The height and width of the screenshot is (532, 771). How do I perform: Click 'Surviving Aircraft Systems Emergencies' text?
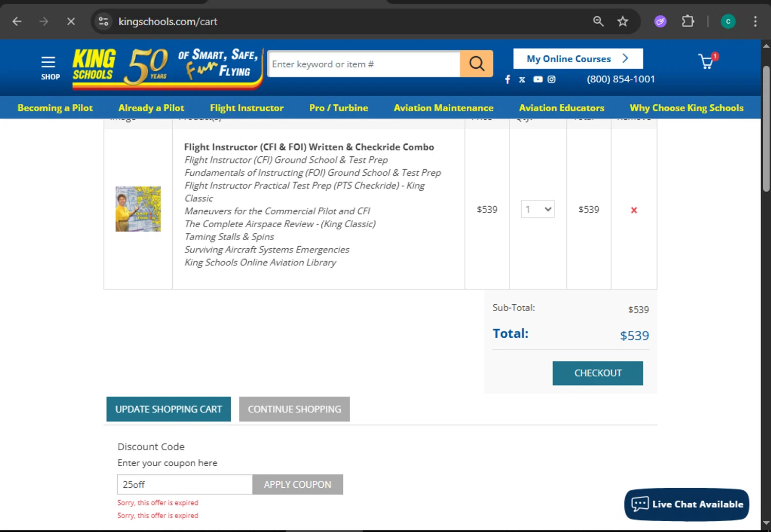(x=267, y=249)
